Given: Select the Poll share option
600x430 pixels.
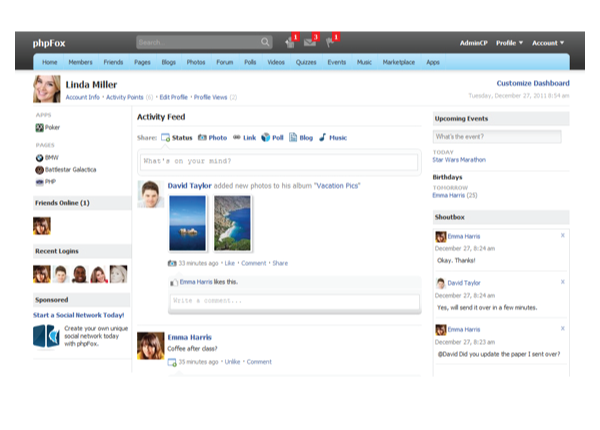Looking at the screenshot, I should [x=272, y=137].
